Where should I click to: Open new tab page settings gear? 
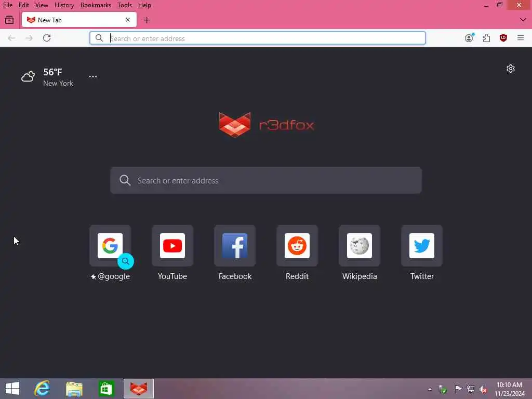[x=511, y=69]
